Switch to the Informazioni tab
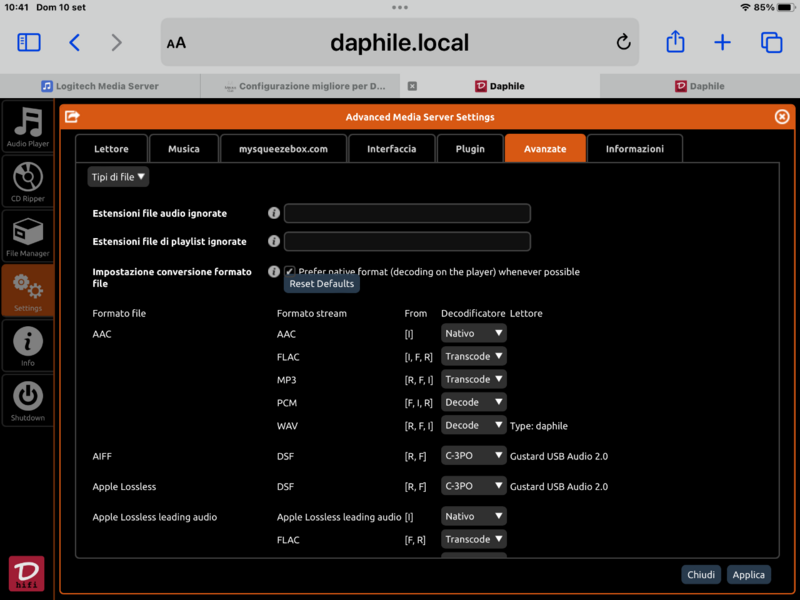Image resolution: width=800 pixels, height=600 pixels. click(634, 149)
